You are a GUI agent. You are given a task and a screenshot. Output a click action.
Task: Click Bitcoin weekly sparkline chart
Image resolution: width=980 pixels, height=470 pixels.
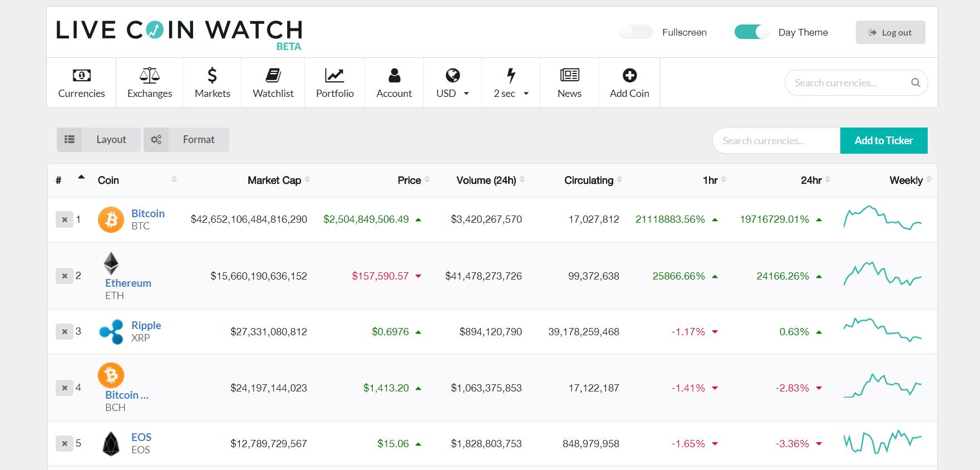[x=883, y=218]
